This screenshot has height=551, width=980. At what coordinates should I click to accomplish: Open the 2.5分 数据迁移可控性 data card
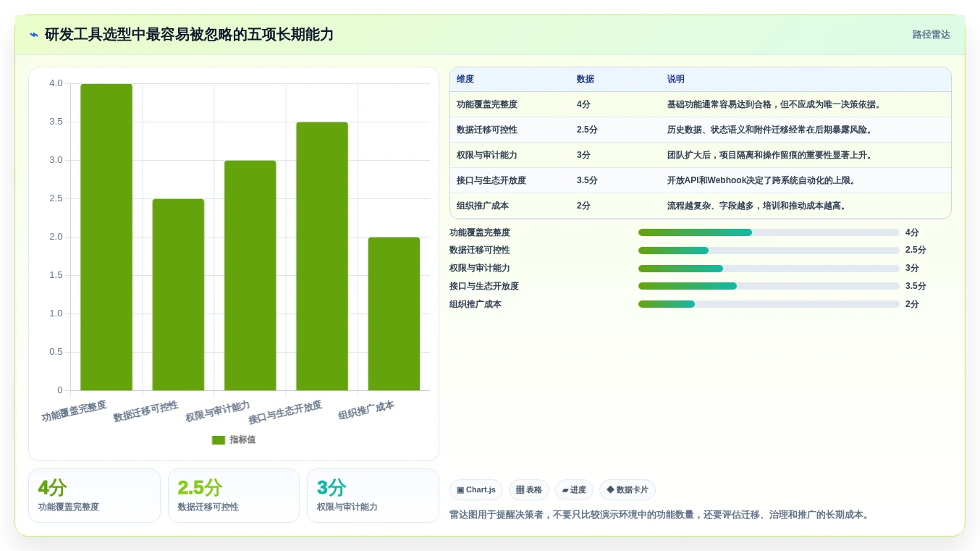[234, 496]
